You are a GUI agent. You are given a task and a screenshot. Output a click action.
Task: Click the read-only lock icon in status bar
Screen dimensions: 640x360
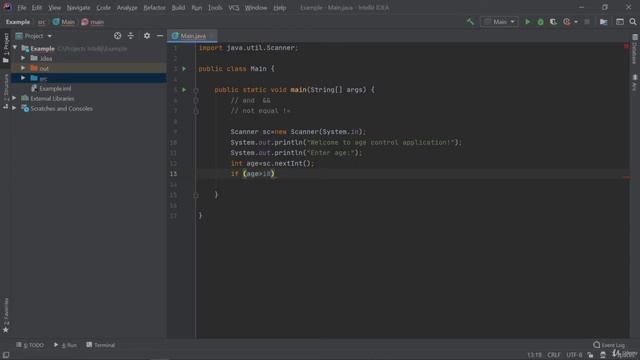(590, 355)
